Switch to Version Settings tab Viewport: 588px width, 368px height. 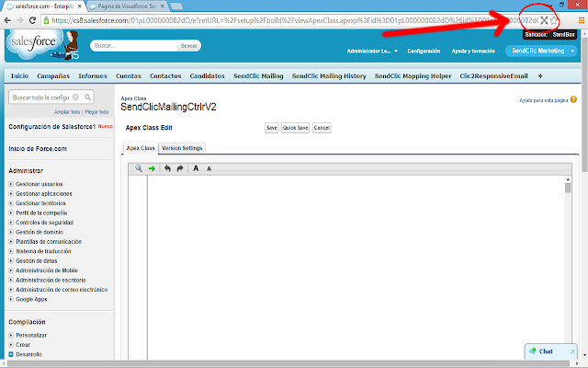click(182, 148)
